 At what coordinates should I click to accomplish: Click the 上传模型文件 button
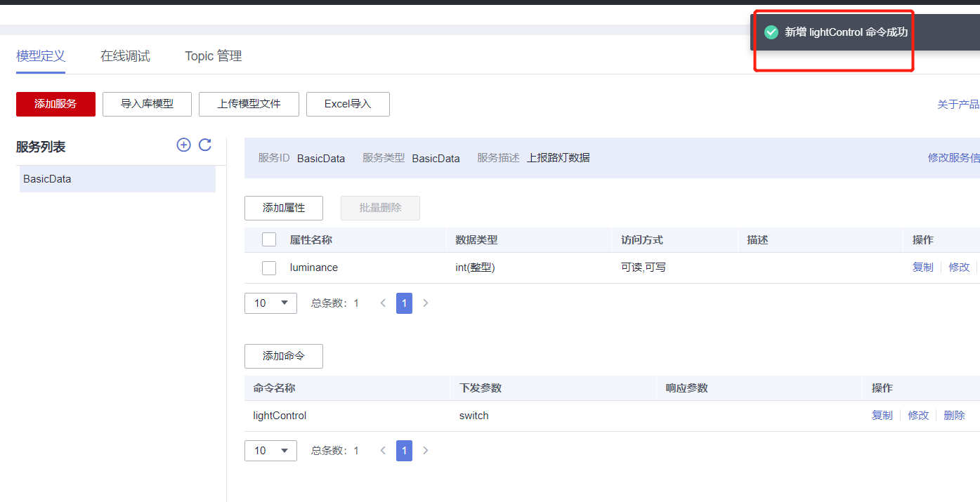249,104
